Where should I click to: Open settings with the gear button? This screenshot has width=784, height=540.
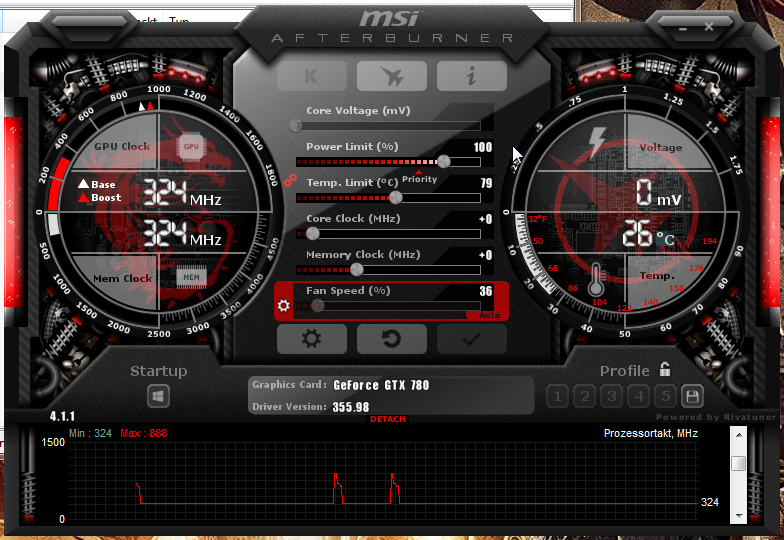[312, 339]
